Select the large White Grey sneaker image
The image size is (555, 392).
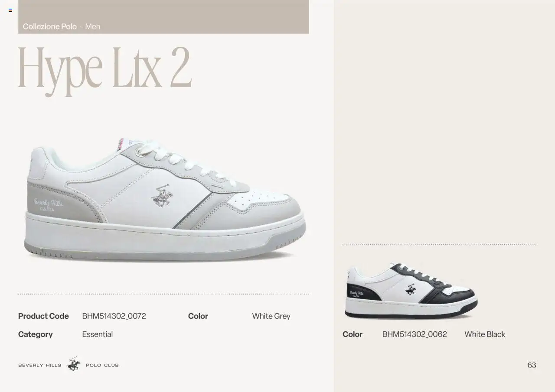tap(165, 199)
